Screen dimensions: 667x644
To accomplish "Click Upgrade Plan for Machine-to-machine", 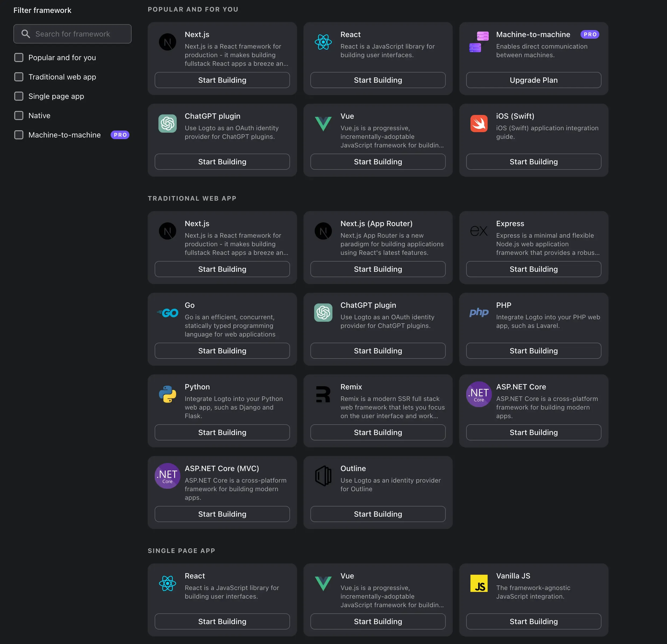I will (x=533, y=79).
